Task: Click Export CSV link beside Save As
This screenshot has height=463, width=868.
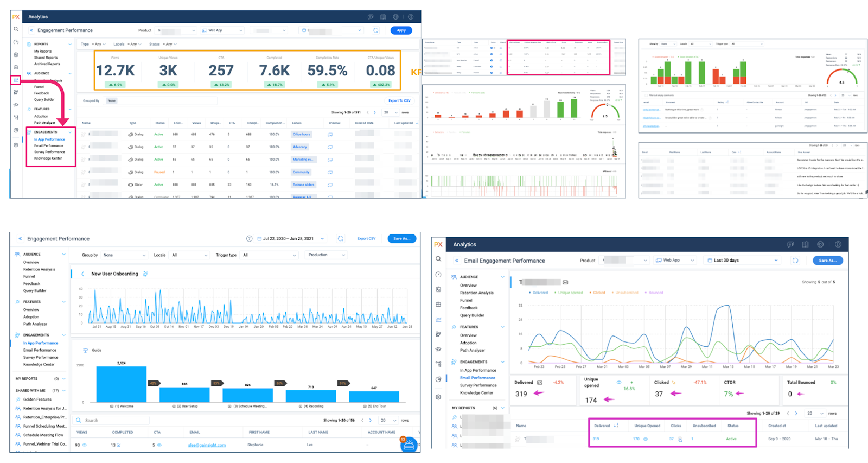Action: pyautogui.click(x=366, y=238)
